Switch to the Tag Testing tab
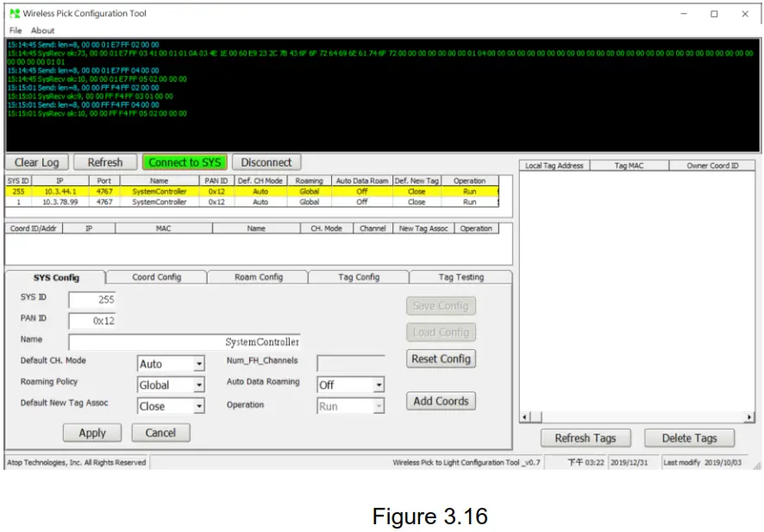Viewport: 764px width, 532px height. pos(460,278)
